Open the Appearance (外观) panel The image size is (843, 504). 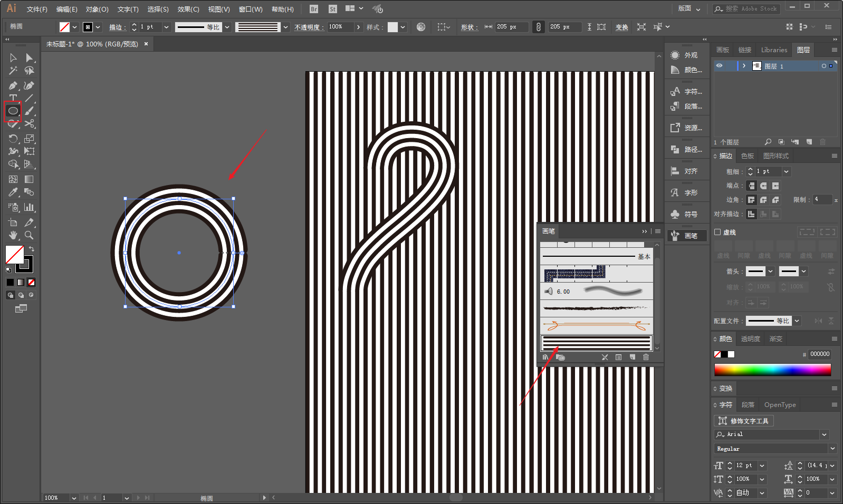686,55
